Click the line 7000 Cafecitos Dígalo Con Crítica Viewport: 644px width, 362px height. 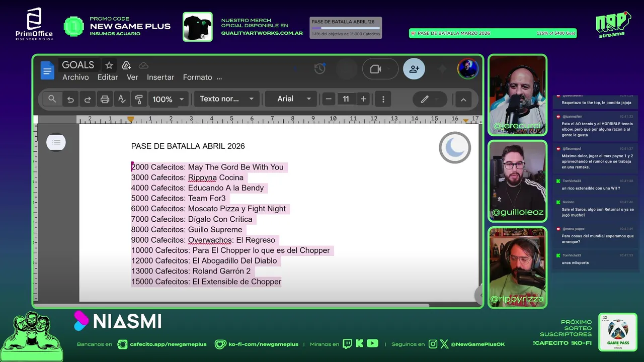tap(192, 219)
